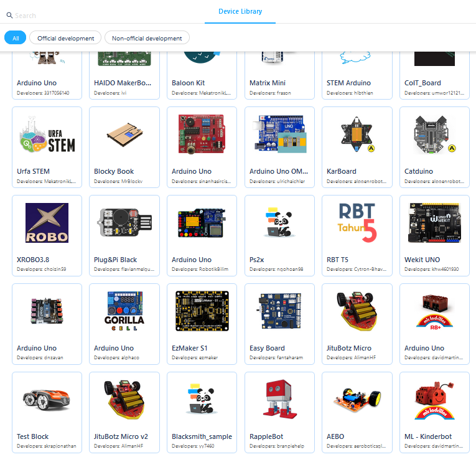476x457 pixels.
Task: Click the RBT T5 title text
Action: (x=337, y=260)
